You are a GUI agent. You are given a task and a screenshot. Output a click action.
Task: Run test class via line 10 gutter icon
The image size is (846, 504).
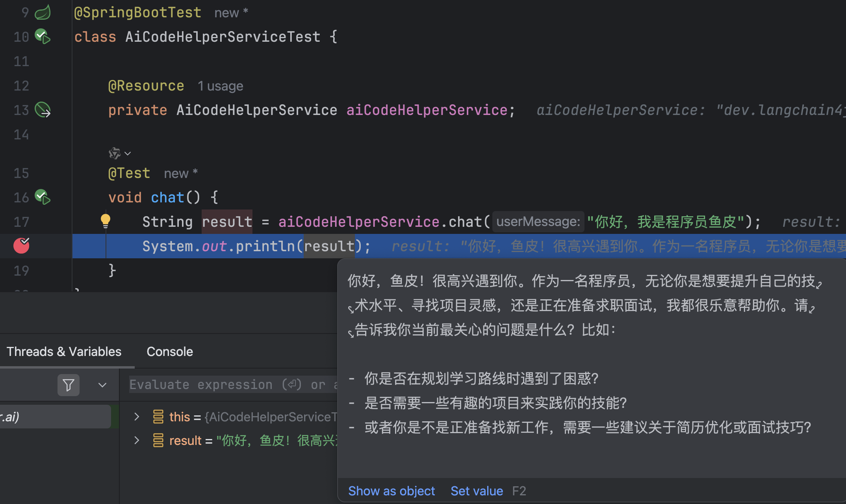pyautogui.click(x=42, y=36)
